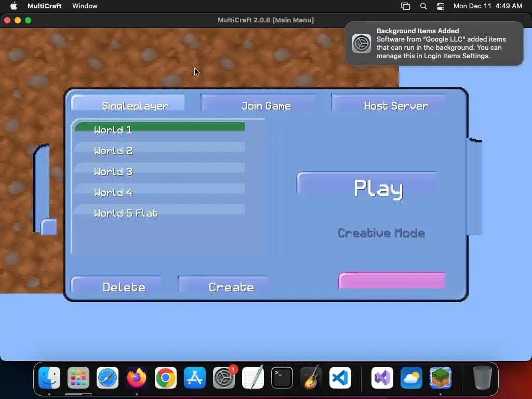Viewport: 532px width, 399px height.
Task: Select World 1 in the list
Action: click(159, 128)
